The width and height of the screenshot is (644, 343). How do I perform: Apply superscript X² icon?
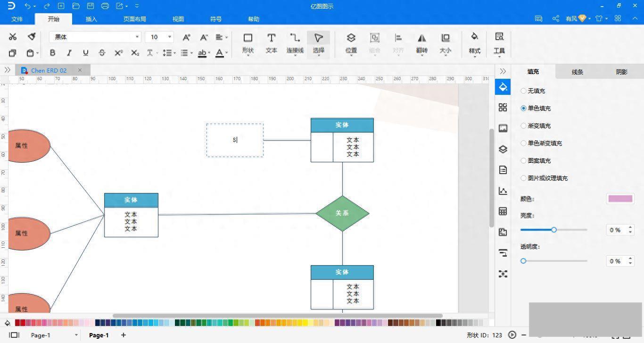click(119, 53)
